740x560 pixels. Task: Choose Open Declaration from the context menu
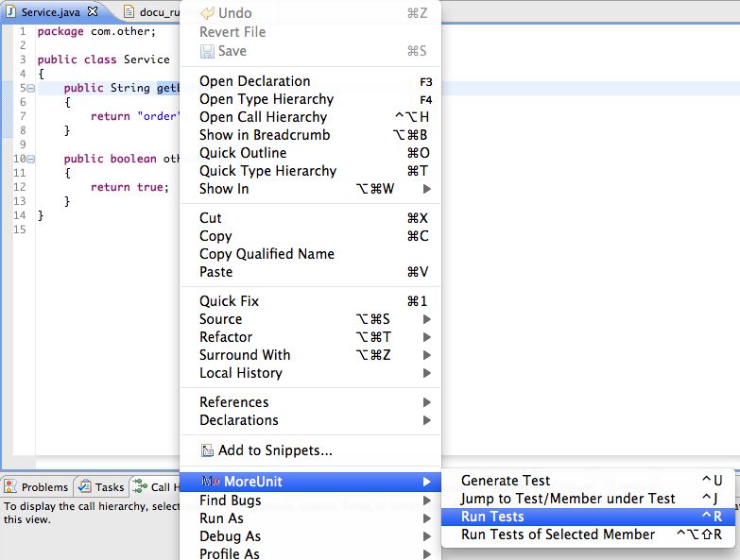pyautogui.click(x=311, y=81)
